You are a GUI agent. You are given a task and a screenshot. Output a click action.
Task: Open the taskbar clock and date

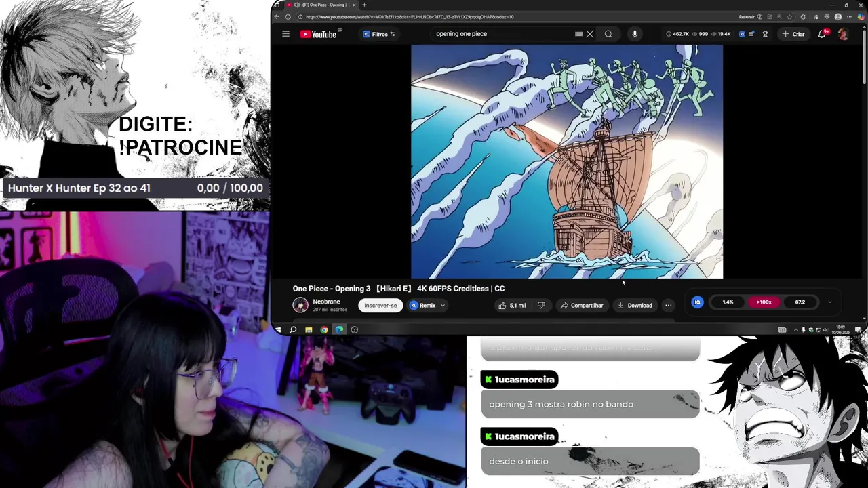pyautogui.click(x=840, y=329)
